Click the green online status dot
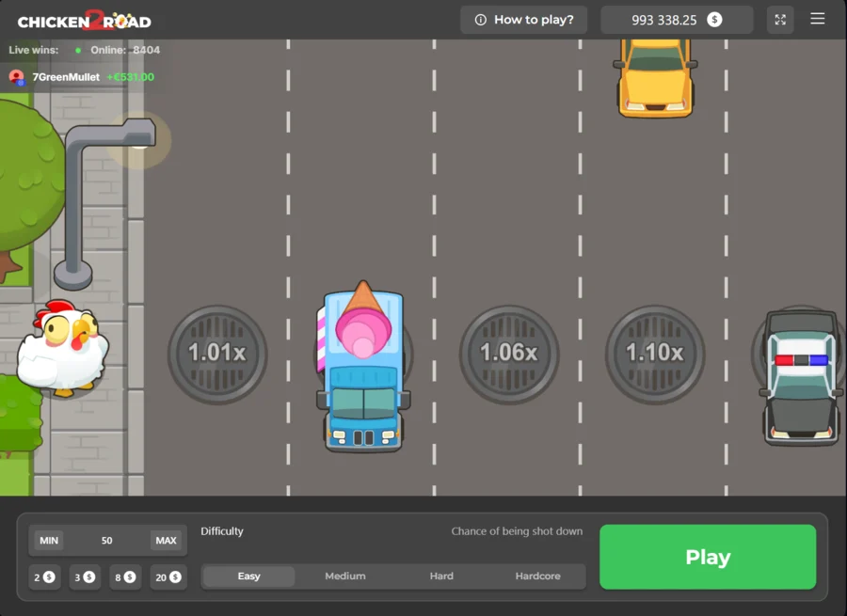The width and height of the screenshot is (847, 616). tap(78, 50)
